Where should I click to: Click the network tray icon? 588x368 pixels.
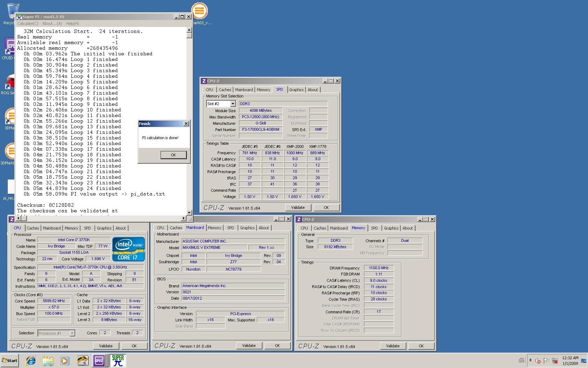pyautogui.click(x=555, y=360)
